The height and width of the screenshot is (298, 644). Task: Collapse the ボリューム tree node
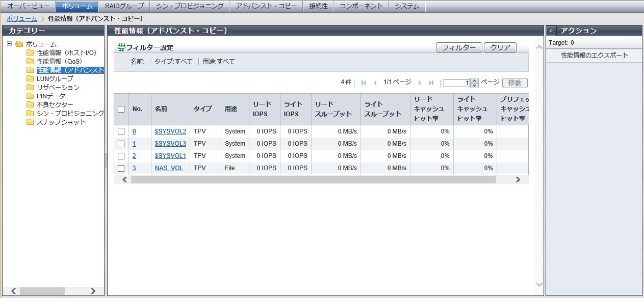(x=10, y=44)
